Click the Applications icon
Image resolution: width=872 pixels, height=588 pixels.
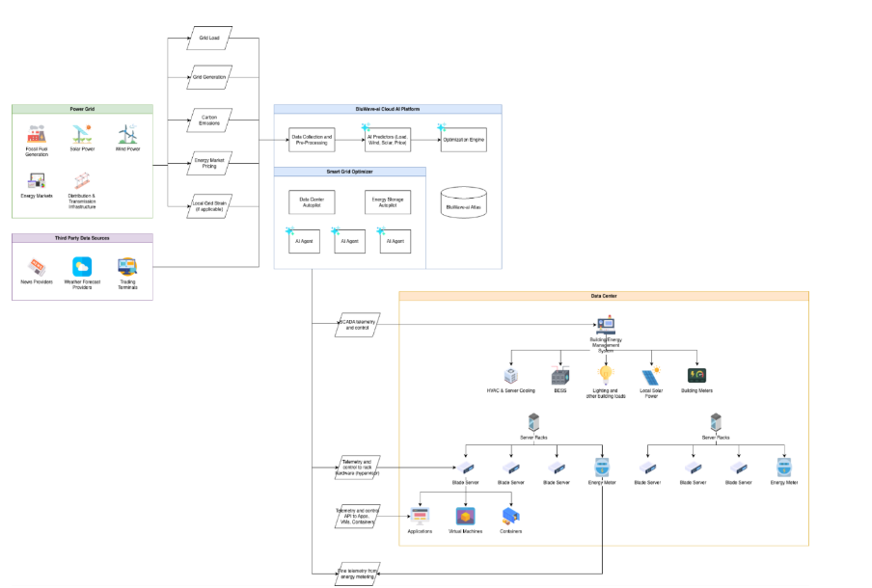coord(420,515)
